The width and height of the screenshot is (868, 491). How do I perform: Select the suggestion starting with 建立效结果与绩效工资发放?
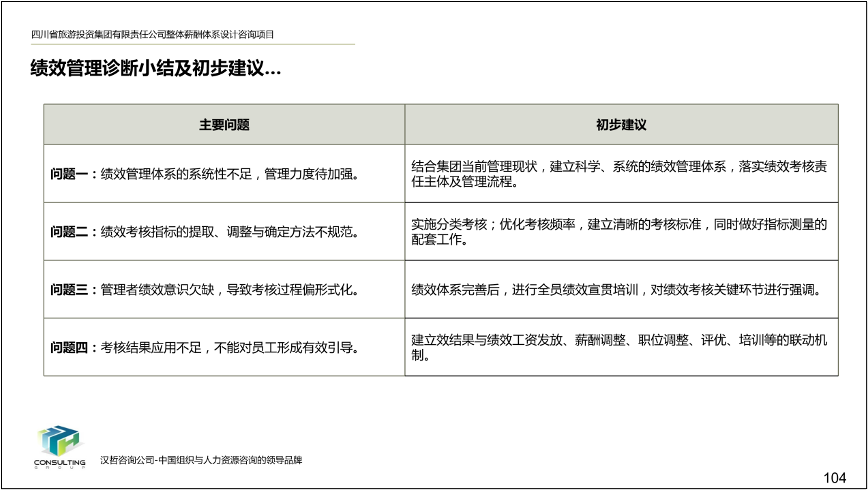(619, 347)
